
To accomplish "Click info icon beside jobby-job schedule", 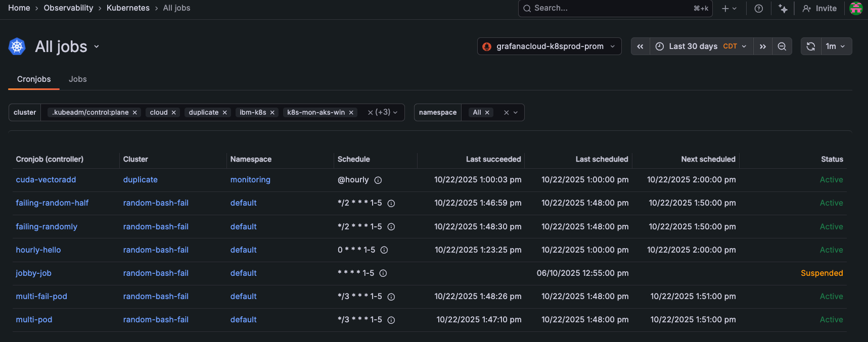I will coord(383,273).
